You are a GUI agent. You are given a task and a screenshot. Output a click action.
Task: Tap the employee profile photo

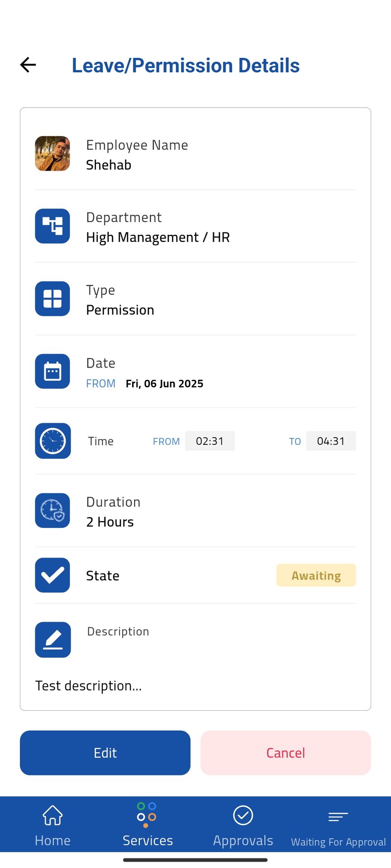point(52,154)
